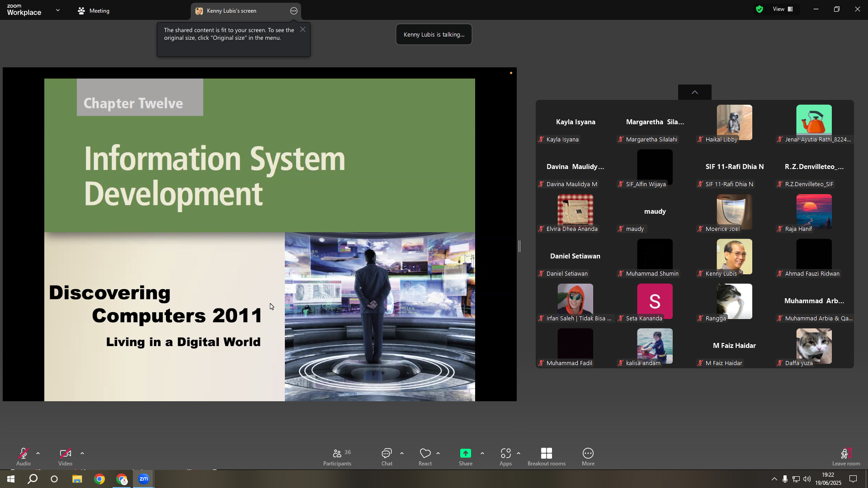
Task: Select Kenny Lubis's participant thumbnail
Action: (x=734, y=257)
